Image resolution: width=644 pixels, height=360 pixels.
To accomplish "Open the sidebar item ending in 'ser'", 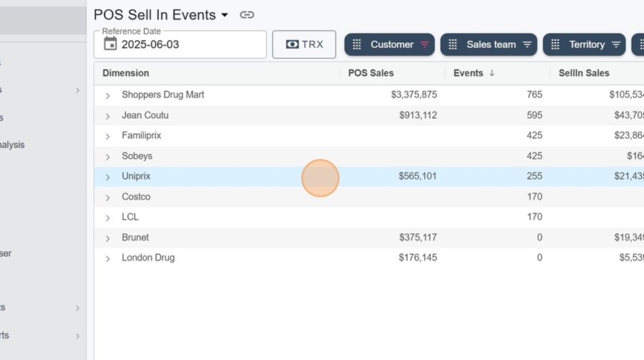I will point(6,253).
